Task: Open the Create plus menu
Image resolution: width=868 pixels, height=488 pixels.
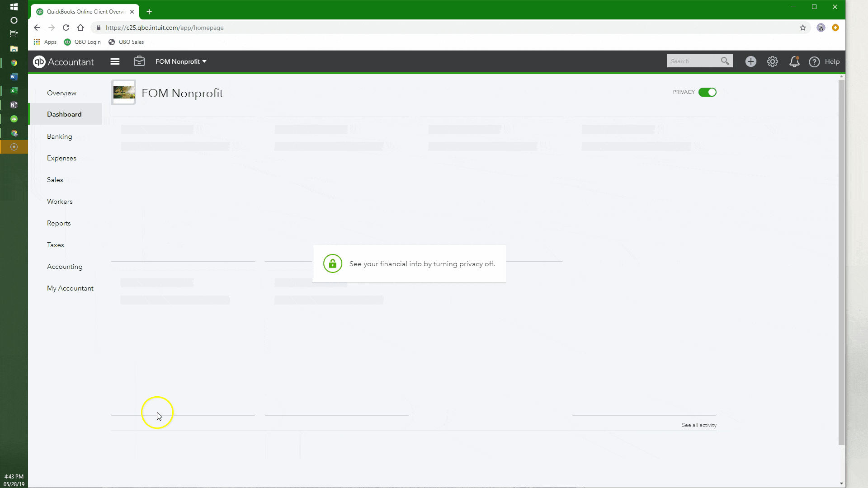Action: (751, 61)
